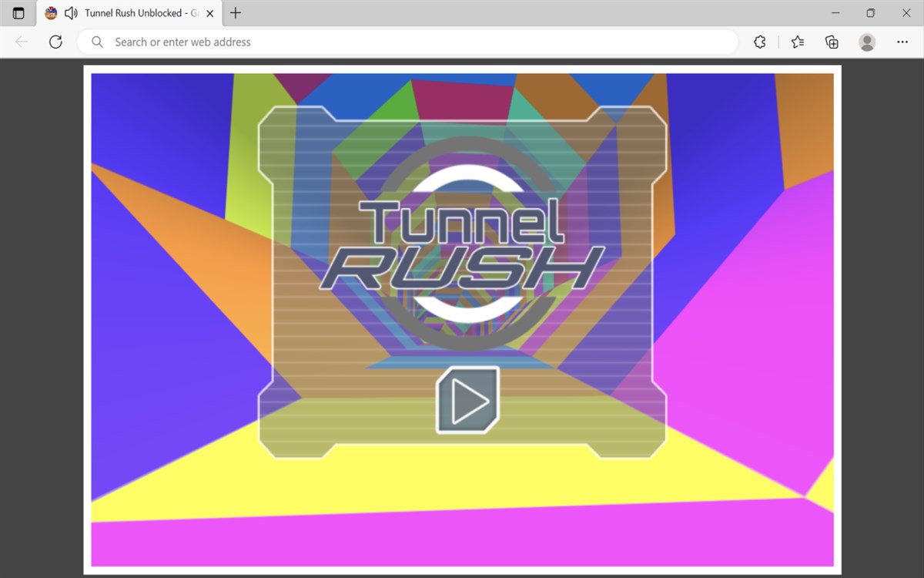This screenshot has width=924, height=578.
Task: Click the tab layout icon at top left
Action: pyautogui.click(x=17, y=12)
